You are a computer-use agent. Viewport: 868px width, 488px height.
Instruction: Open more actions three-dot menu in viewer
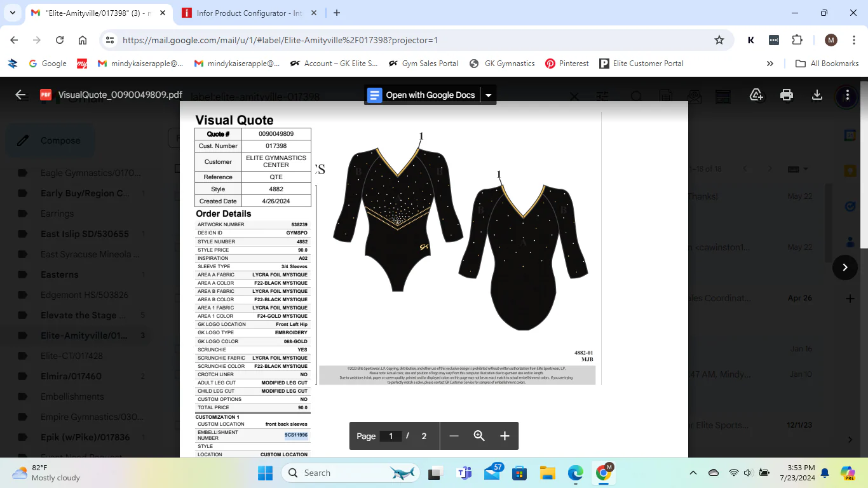click(x=848, y=95)
